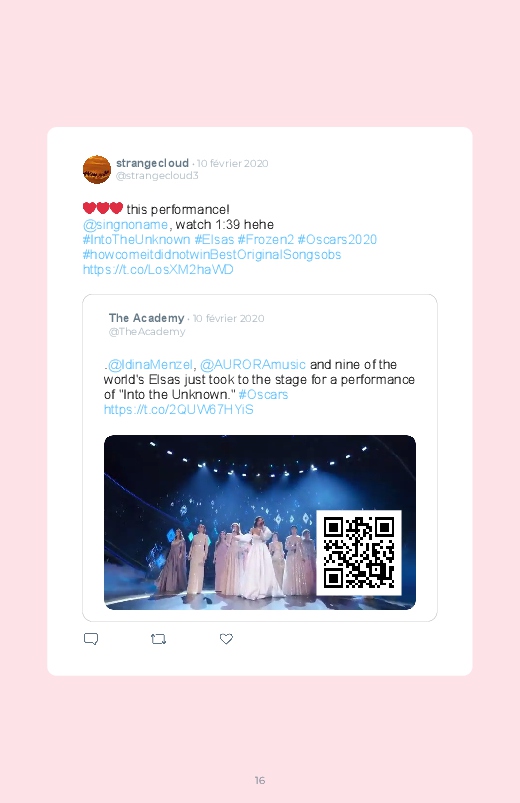Follow the t.co/2QUW67HYiS link
The image size is (520, 803).
[178, 410]
